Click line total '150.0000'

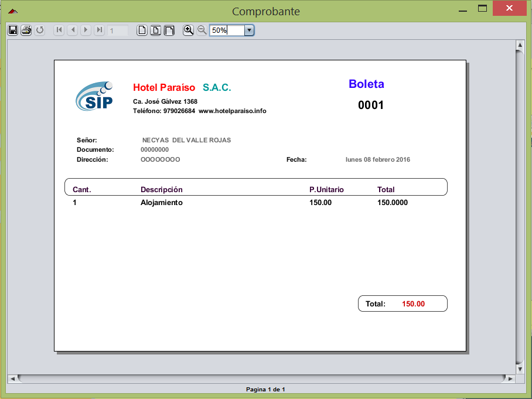(393, 203)
